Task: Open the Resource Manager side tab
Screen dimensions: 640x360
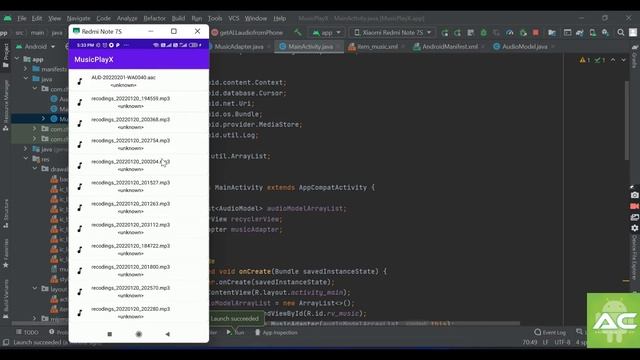Action: pos(6,105)
